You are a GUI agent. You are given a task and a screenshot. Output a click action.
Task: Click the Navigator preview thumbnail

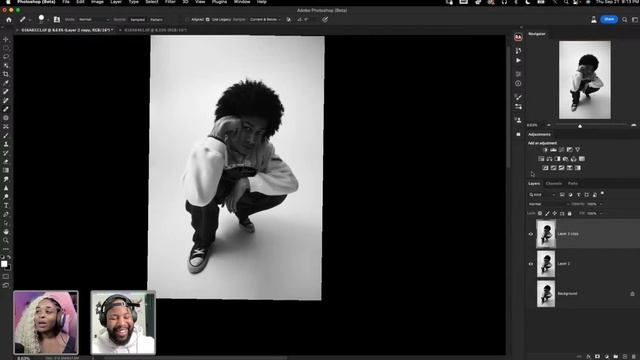click(585, 80)
